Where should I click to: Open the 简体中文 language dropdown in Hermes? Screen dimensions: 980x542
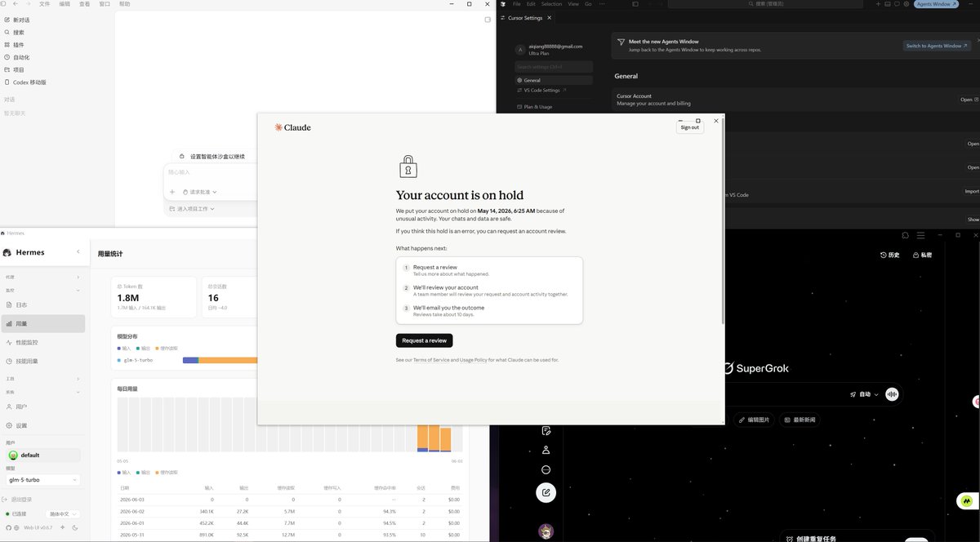[x=63, y=514]
